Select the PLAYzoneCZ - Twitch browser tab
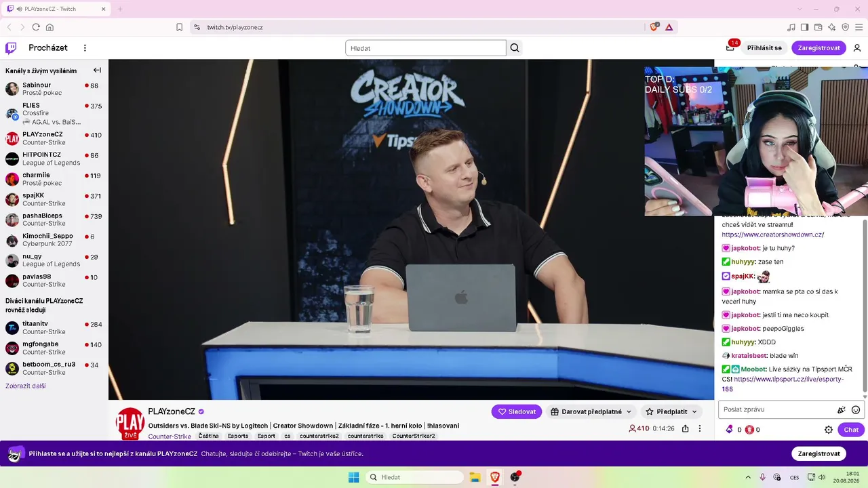Image resolution: width=868 pixels, height=488 pixels. [57, 9]
